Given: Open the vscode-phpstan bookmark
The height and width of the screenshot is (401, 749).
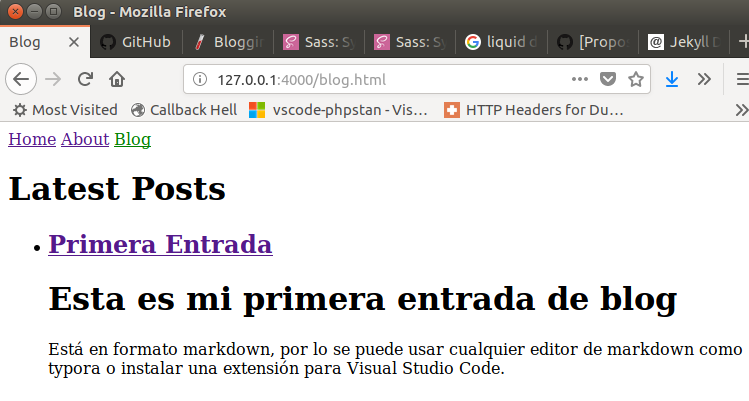Looking at the screenshot, I should click(338, 110).
